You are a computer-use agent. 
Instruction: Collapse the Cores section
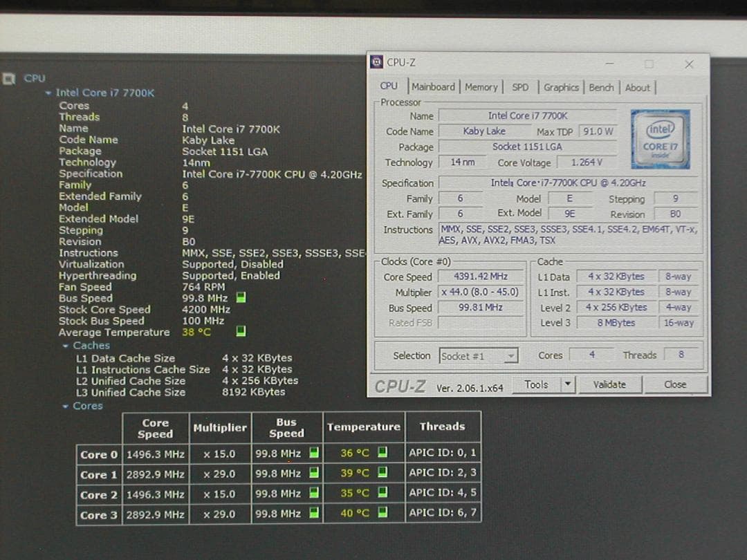click(x=67, y=406)
